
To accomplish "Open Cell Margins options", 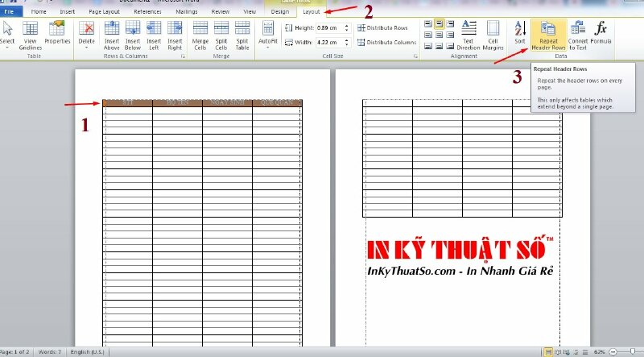I will tap(493, 35).
